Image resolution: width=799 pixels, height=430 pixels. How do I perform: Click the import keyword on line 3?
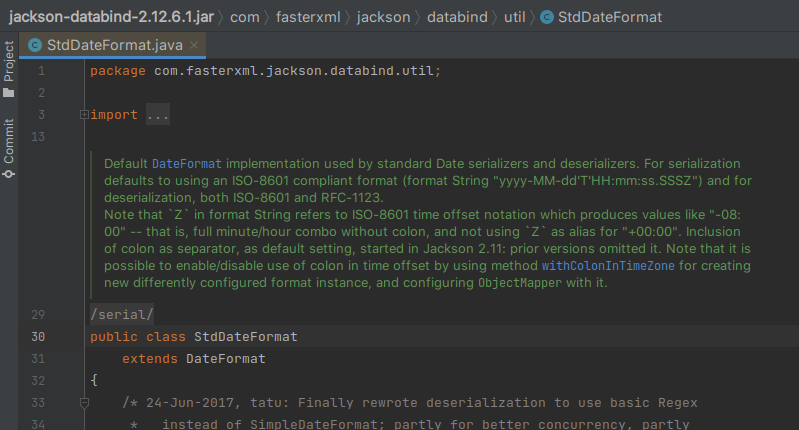coord(114,115)
